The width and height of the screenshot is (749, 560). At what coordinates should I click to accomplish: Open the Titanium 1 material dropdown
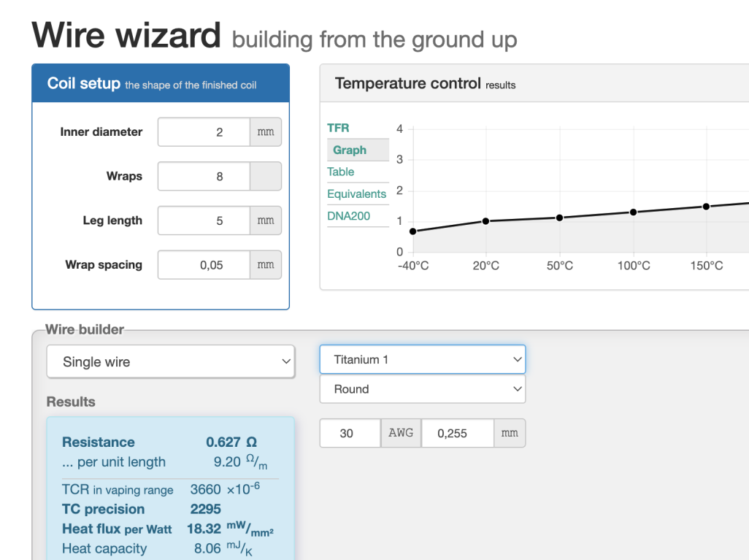(x=423, y=359)
